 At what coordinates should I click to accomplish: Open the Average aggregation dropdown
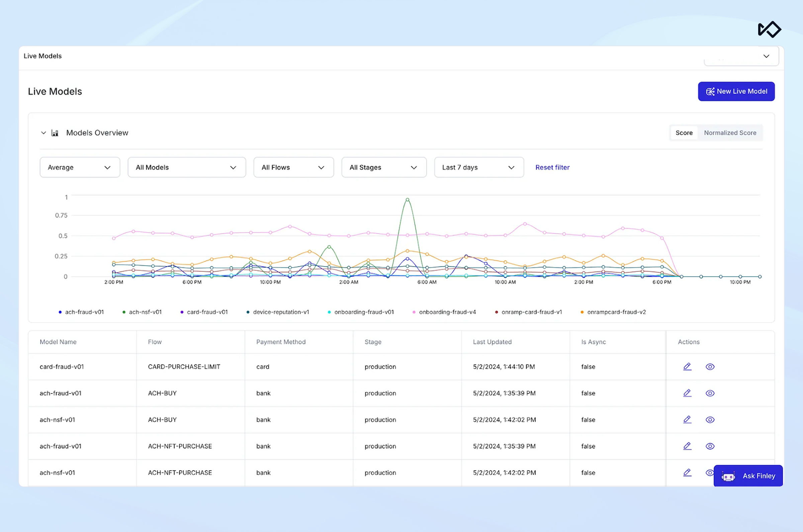click(80, 167)
